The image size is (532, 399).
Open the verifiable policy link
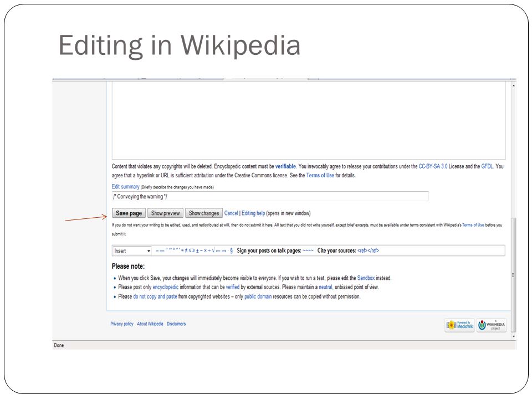(x=285, y=166)
